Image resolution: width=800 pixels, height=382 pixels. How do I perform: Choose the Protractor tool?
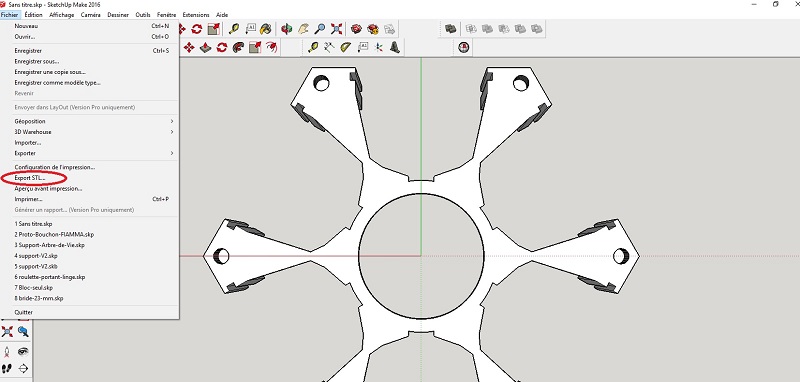346,47
